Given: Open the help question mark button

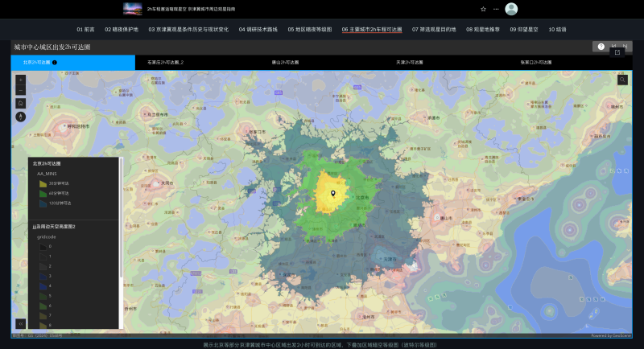Looking at the screenshot, I should coord(601,47).
